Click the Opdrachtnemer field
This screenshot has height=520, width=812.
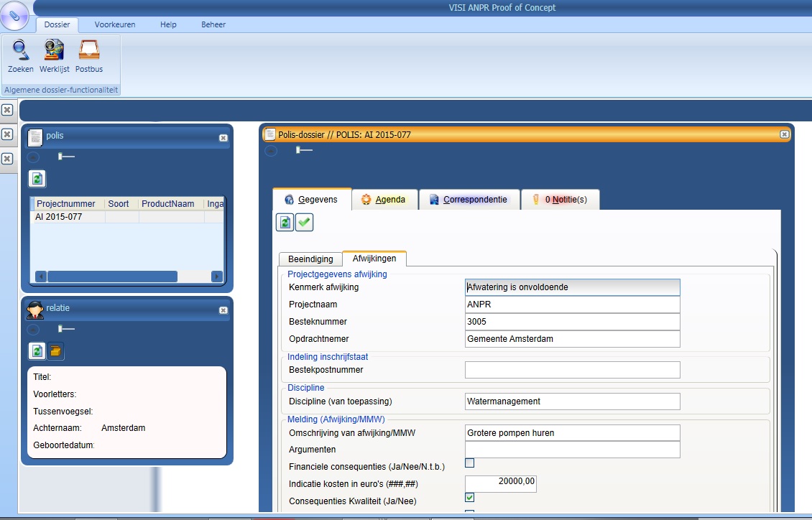pos(572,339)
